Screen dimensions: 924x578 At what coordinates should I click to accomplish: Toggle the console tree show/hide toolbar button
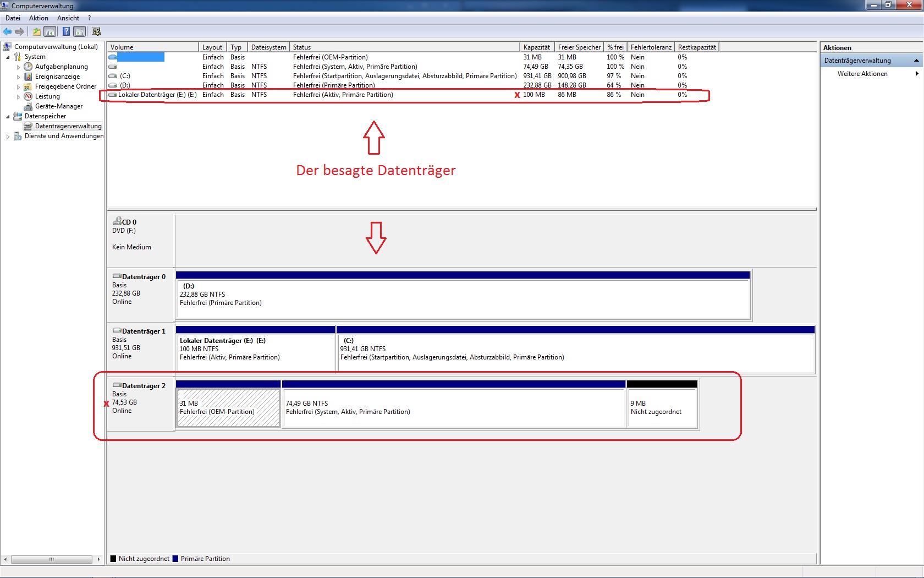[50, 32]
